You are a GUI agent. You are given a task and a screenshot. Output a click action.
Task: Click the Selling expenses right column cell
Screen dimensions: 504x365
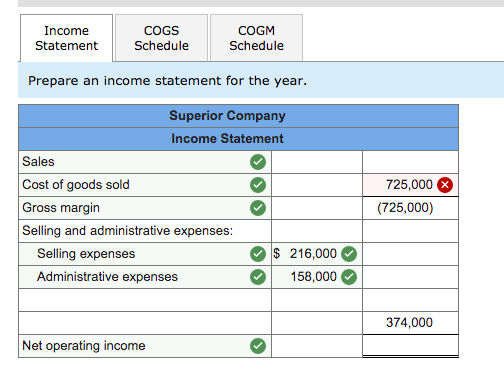pos(410,254)
